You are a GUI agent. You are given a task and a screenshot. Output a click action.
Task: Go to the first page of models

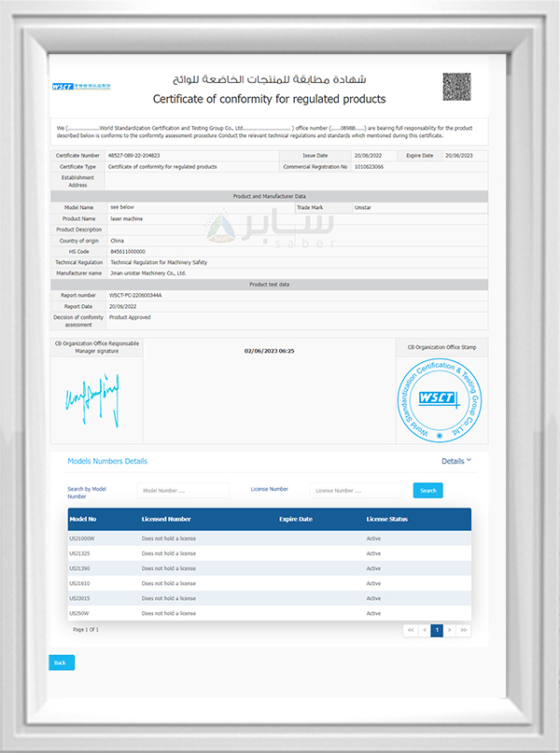click(410, 631)
